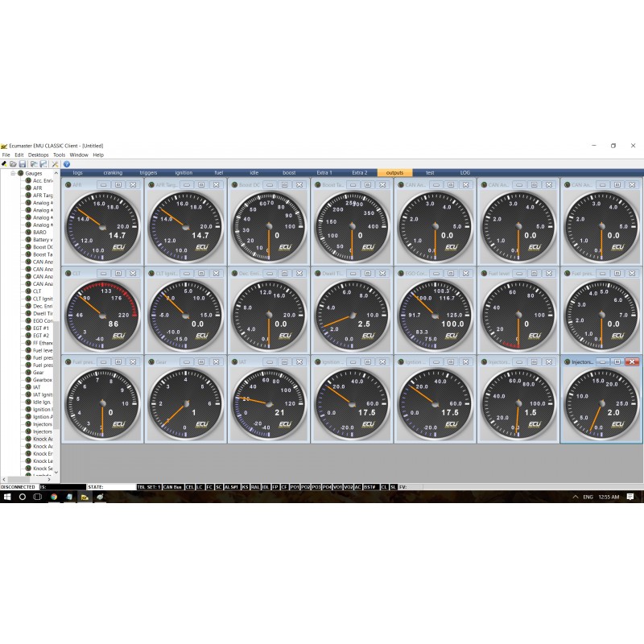Select the Knock Le tree item
Viewport: 644px width, 644px height.
coord(43,461)
